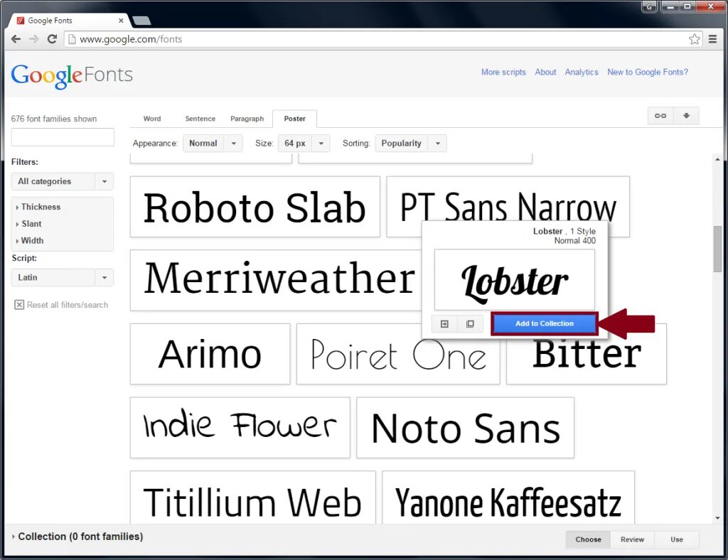Click the page scrollbar thumb

point(718,249)
